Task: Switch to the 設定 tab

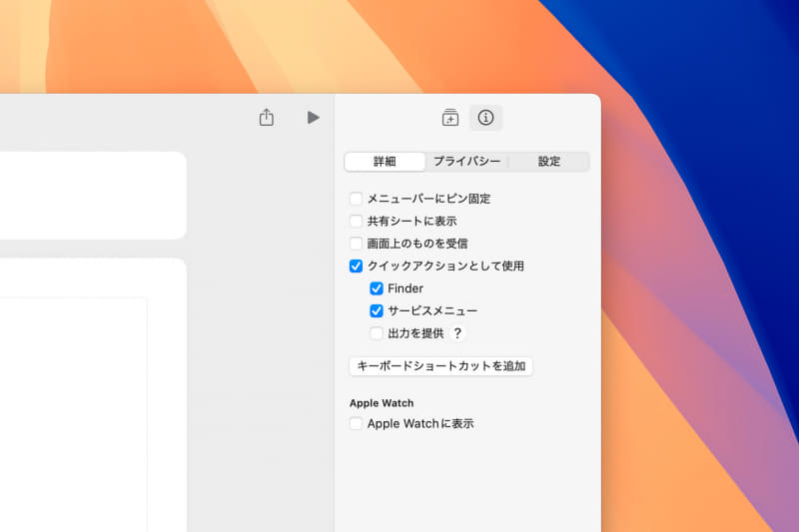Action: click(548, 162)
